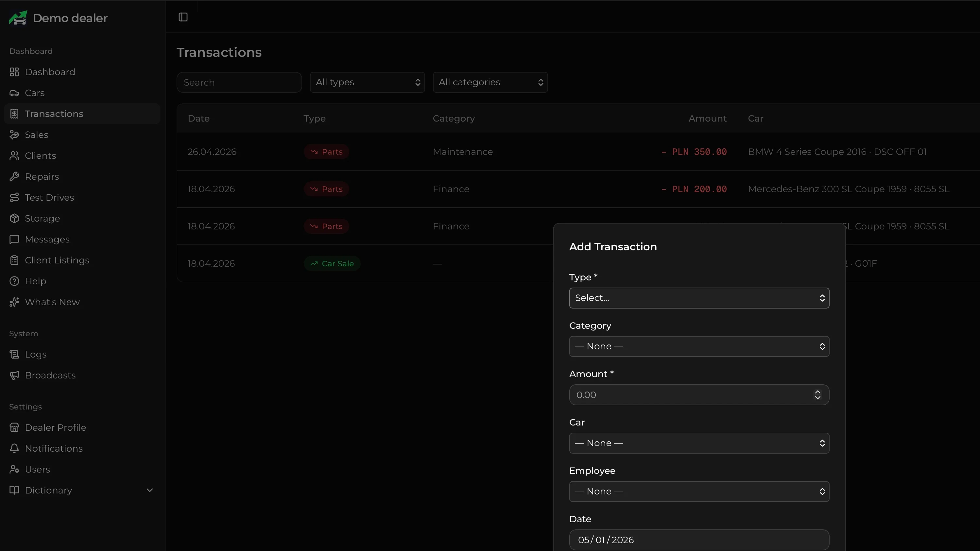This screenshot has height=551, width=980.
Task: Click the Cars sidebar icon
Action: pos(14,93)
